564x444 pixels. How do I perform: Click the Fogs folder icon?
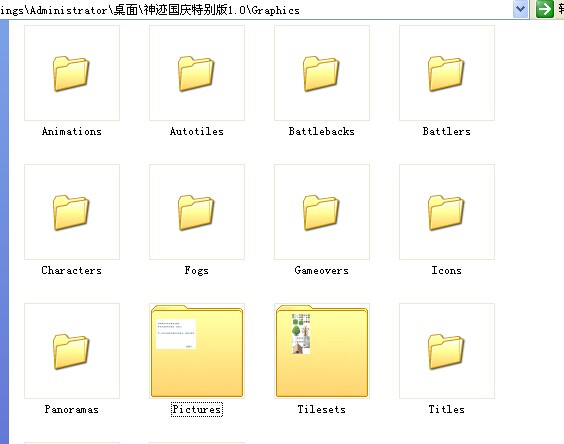pyautogui.click(x=196, y=212)
